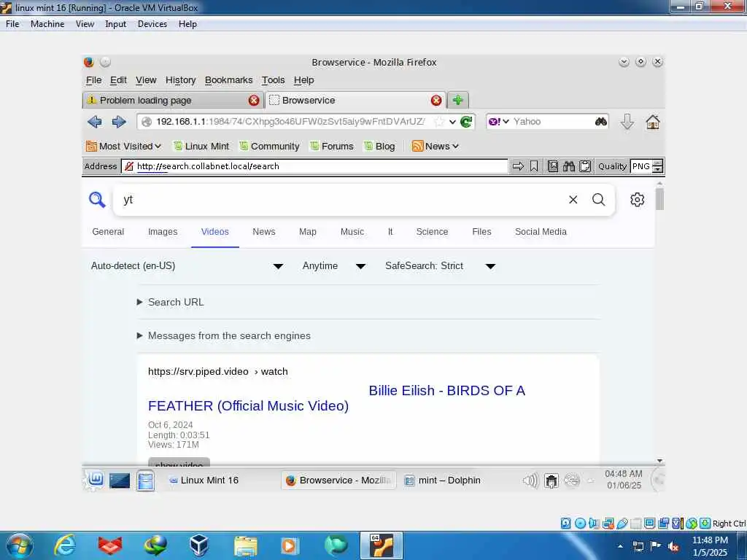Click the blue search engine logo
The width and height of the screenshot is (747, 560).
coord(97,200)
